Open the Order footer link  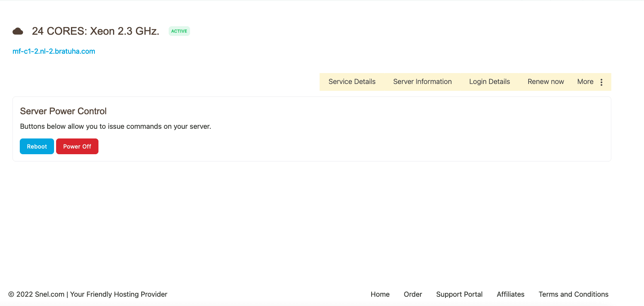pos(412,294)
